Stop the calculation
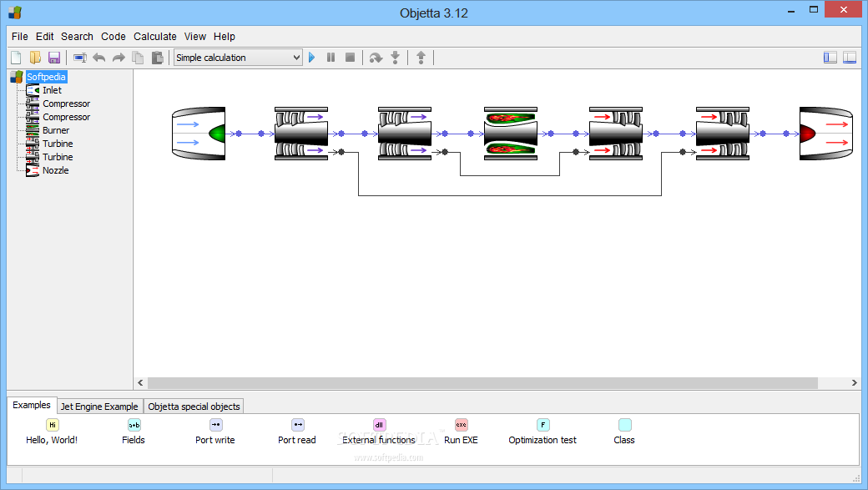The width and height of the screenshot is (868, 490). (x=350, y=58)
